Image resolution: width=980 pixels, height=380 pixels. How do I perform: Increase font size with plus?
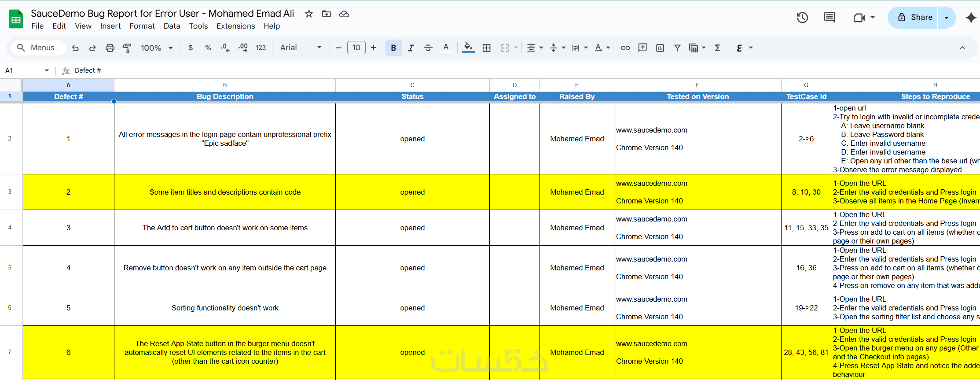374,48
